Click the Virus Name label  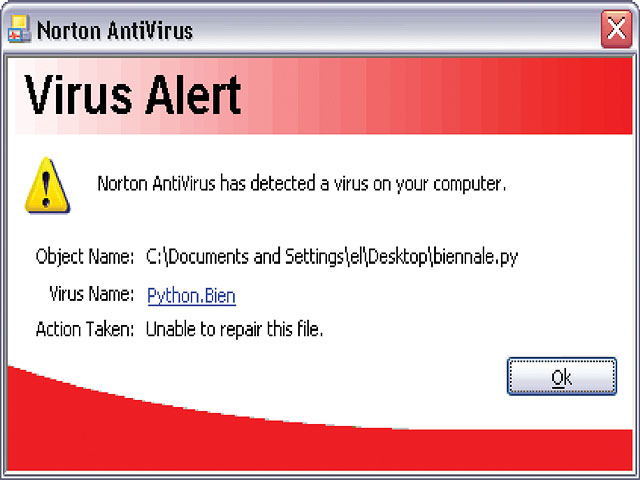(91, 293)
